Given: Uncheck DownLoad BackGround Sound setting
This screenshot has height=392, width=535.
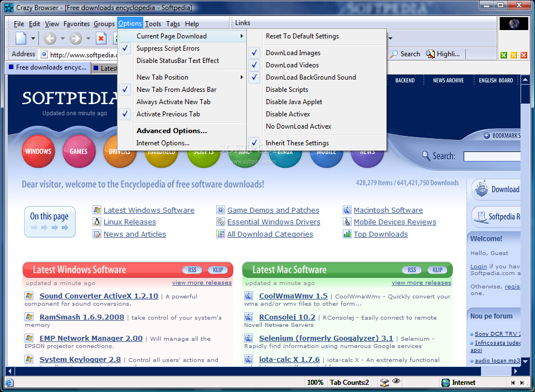Looking at the screenshot, I should click(x=317, y=77).
